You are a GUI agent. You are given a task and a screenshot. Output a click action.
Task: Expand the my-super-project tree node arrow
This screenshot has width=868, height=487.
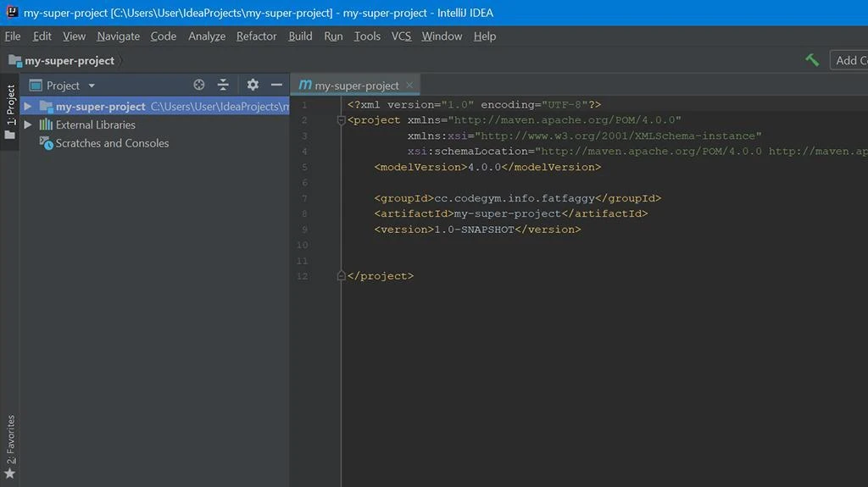[28, 107]
